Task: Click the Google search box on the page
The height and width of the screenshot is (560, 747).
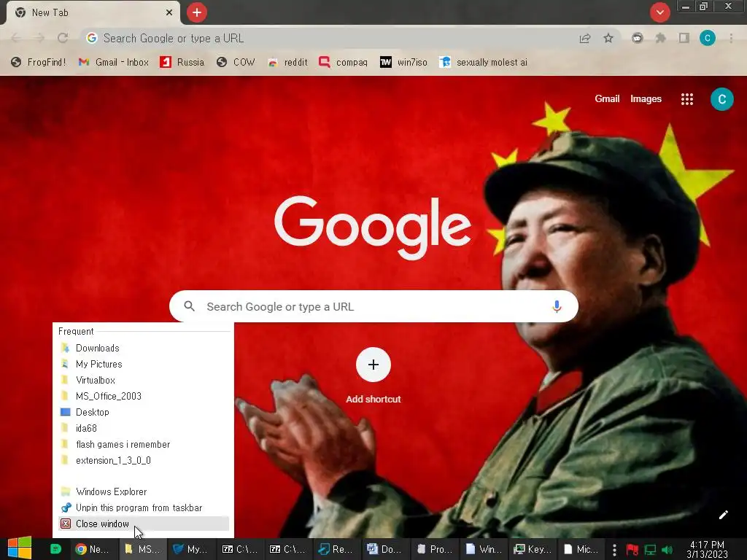Action: point(373,306)
